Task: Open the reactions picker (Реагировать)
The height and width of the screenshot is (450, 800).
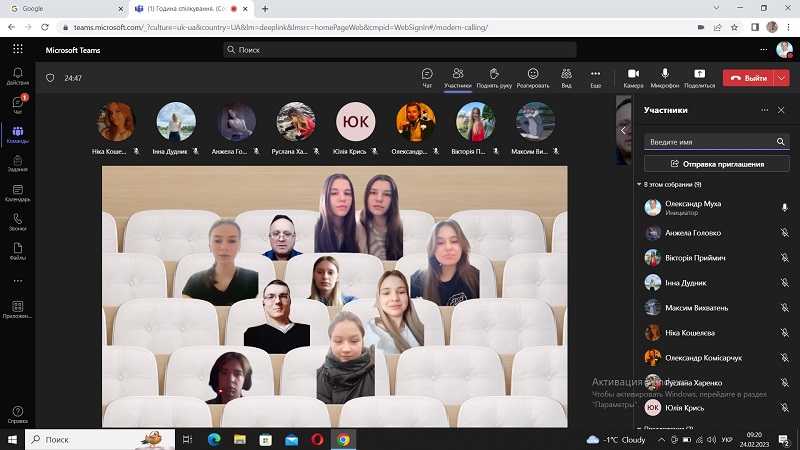Action: pos(532,77)
